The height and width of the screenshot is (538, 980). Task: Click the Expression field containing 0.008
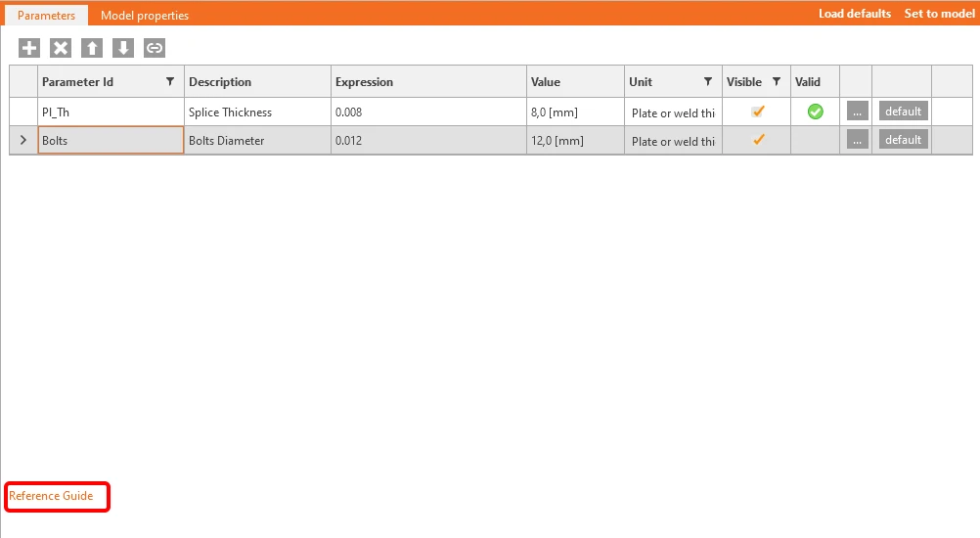tap(428, 112)
